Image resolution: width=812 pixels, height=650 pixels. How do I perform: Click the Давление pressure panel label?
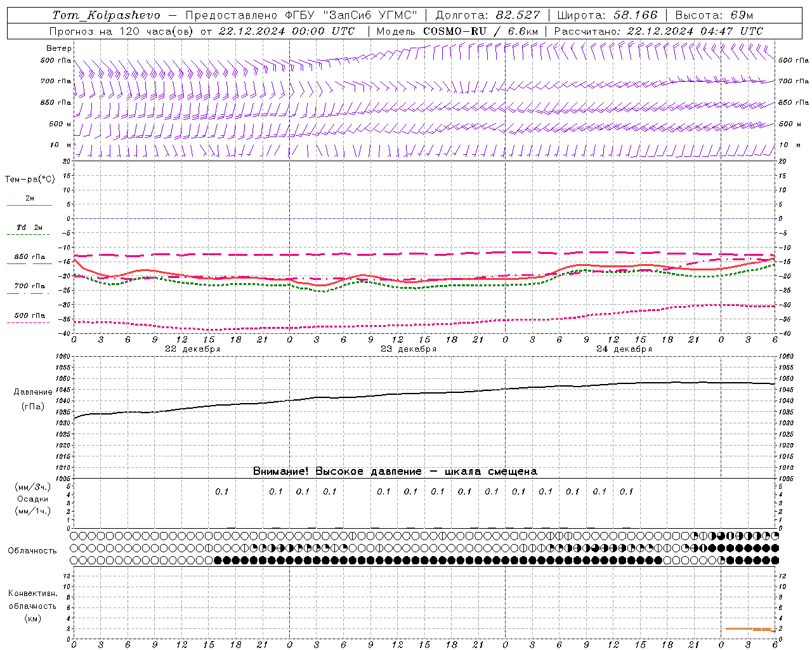[33, 392]
